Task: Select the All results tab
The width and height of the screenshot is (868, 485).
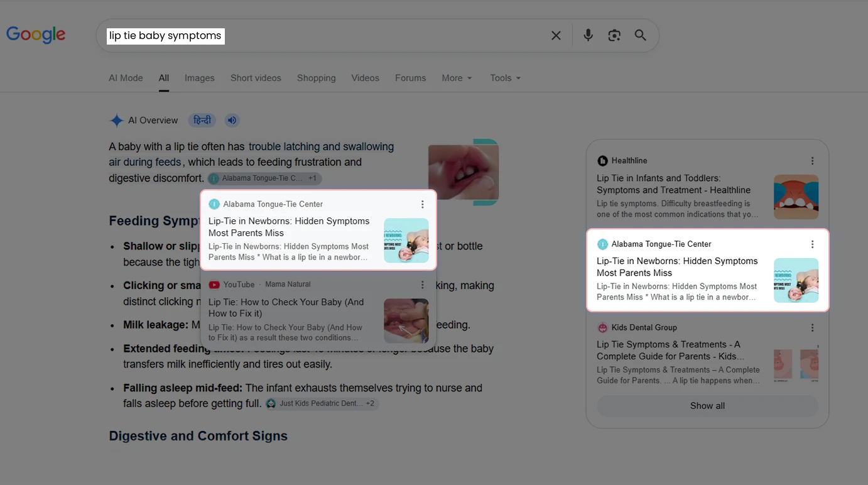Action: coord(164,78)
